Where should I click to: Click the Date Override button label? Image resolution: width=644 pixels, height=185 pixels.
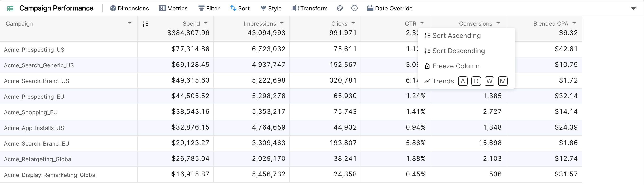tap(394, 9)
